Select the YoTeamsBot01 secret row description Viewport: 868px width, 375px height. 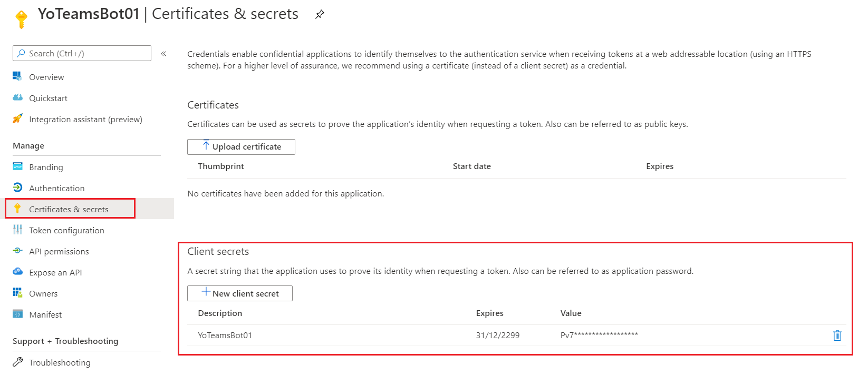(225, 335)
